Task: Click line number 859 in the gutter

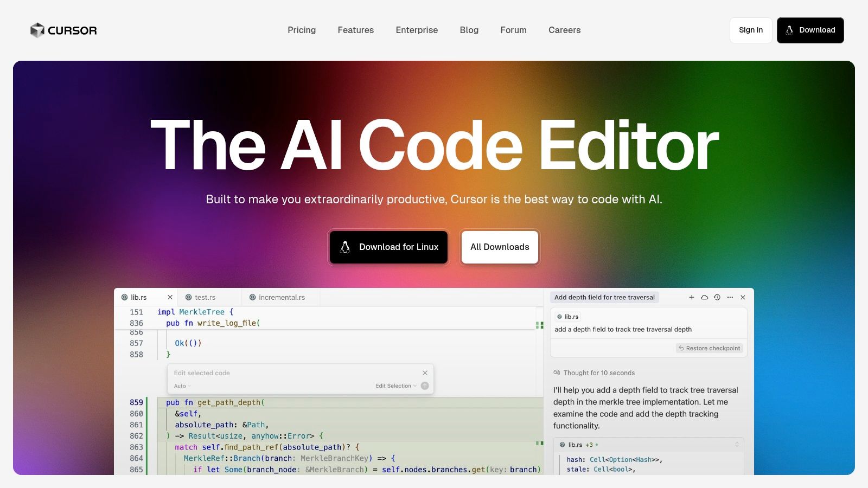Action: (136, 402)
